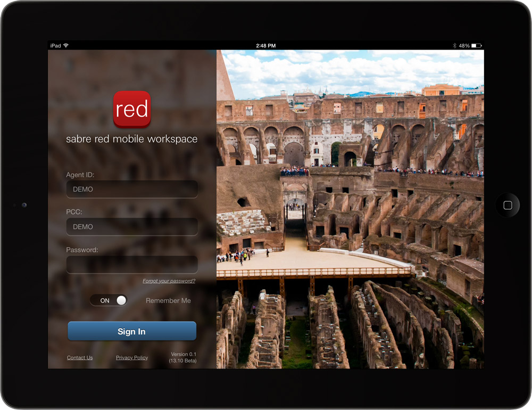
Task: Tap the iPad carrier label
Action: point(56,45)
